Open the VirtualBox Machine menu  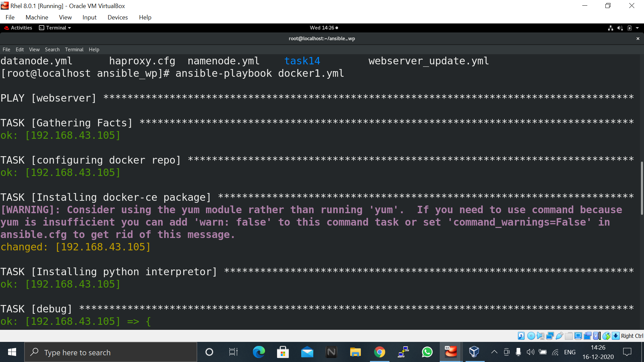tap(37, 17)
